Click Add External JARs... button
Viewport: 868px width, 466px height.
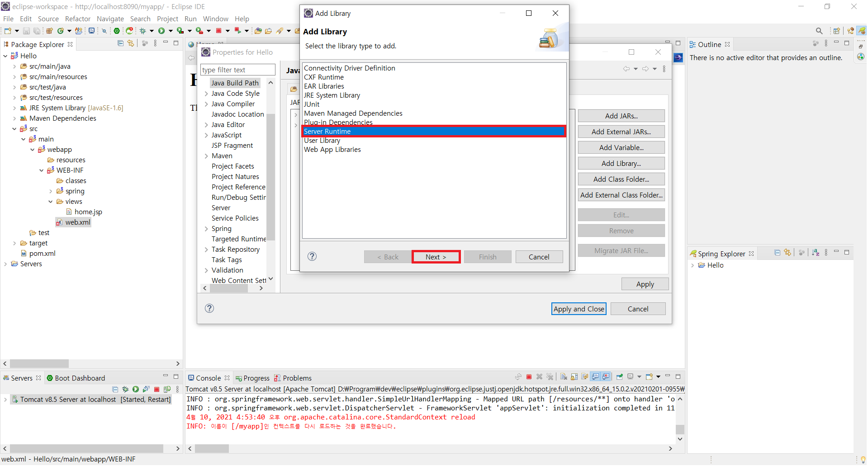pos(621,132)
